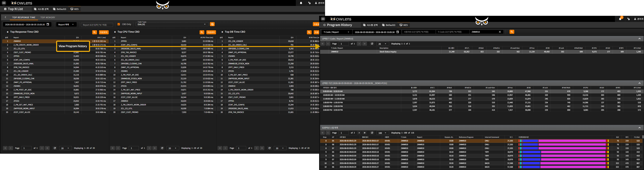
Task: Refresh the transaction step list
Action: point(372,133)
